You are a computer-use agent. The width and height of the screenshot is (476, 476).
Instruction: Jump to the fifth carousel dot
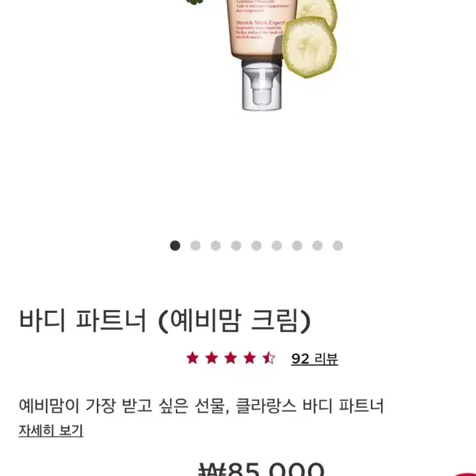(x=257, y=245)
